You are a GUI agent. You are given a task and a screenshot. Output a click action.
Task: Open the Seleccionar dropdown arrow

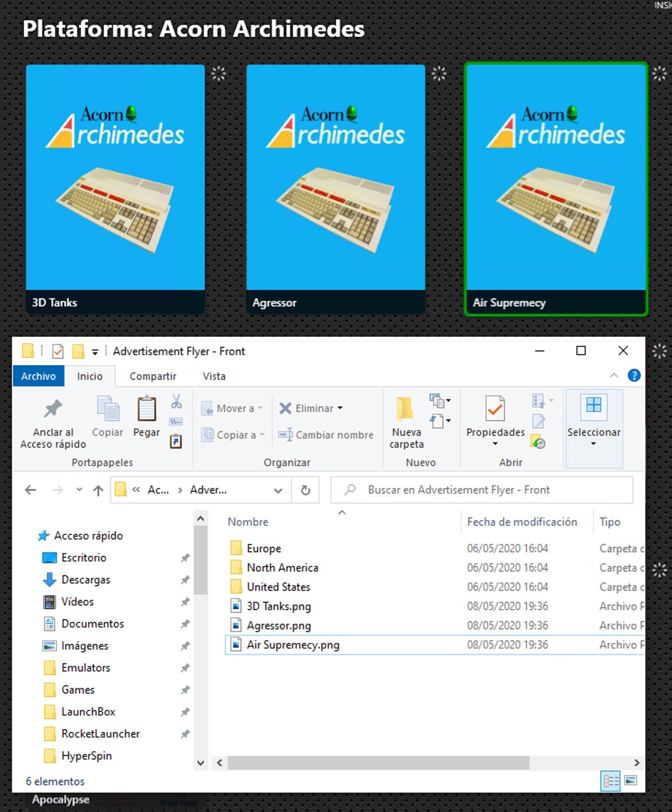click(594, 444)
